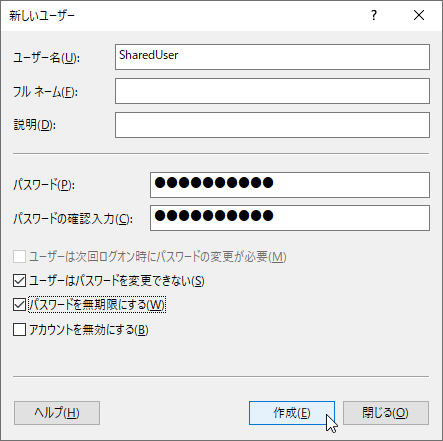This screenshot has width=443, height=441.
Task: Click the ユーザー名 field containing SharedUser
Action: coord(272,57)
